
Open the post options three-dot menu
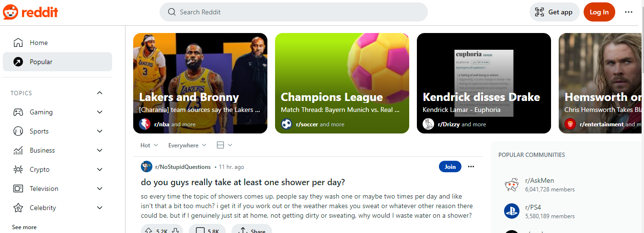click(x=471, y=166)
